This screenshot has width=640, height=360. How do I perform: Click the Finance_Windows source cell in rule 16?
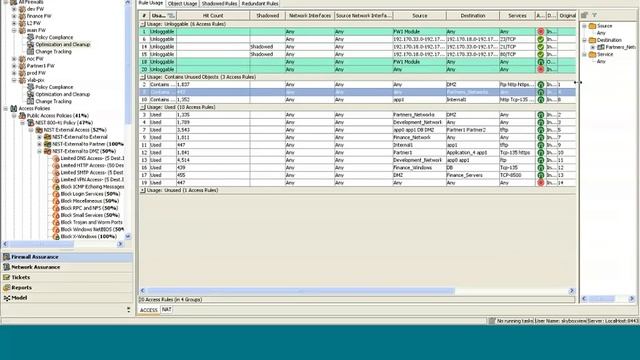tap(419, 168)
